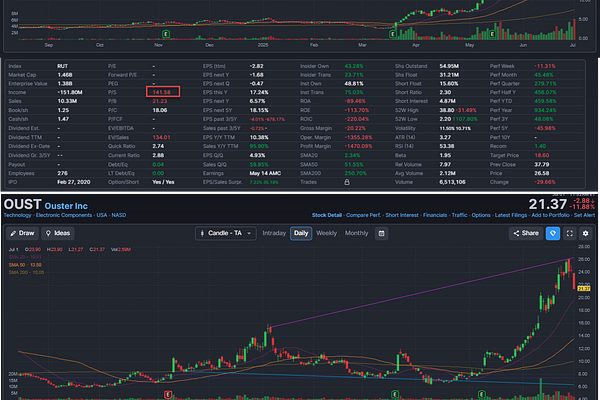Click the earnings E marker left of Apr in upper chart
Viewport: 600px width, 400px height.
pyautogui.click(x=393, y=34)
